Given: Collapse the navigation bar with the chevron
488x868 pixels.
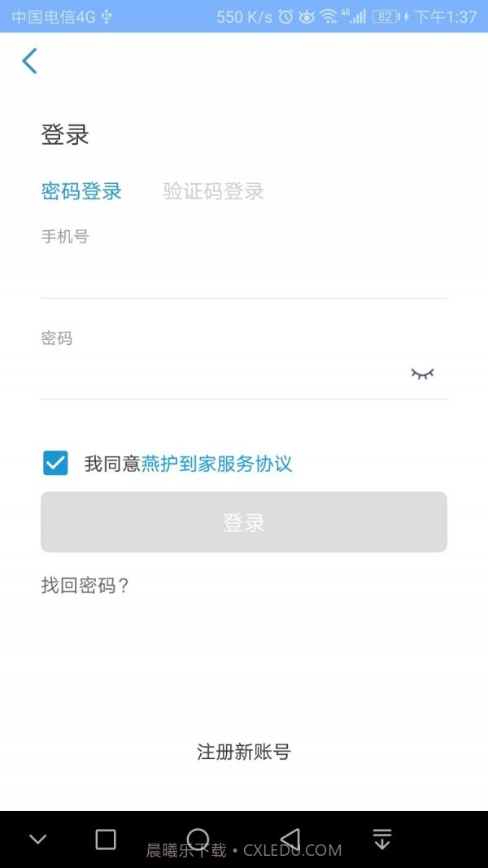Looking at the screenshot, I should click(37, 838).
